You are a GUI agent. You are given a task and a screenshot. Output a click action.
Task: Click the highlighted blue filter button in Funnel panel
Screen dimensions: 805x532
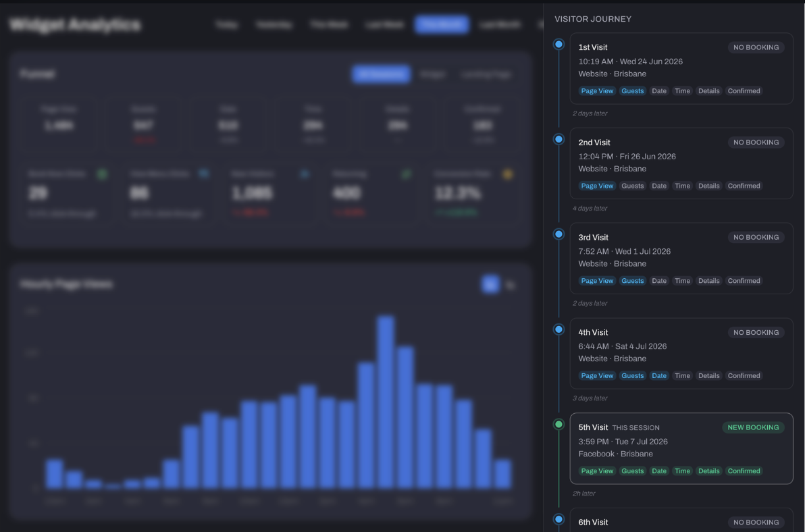[x=381, y=74]
